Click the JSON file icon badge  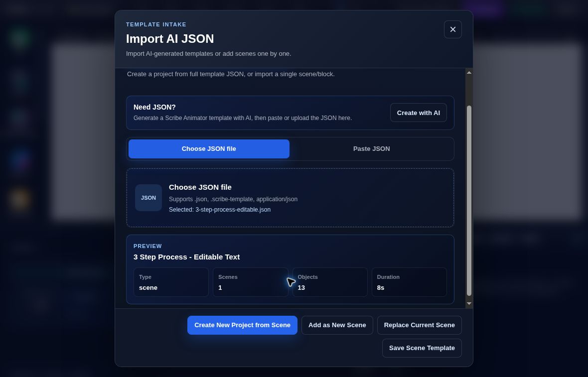148,198
